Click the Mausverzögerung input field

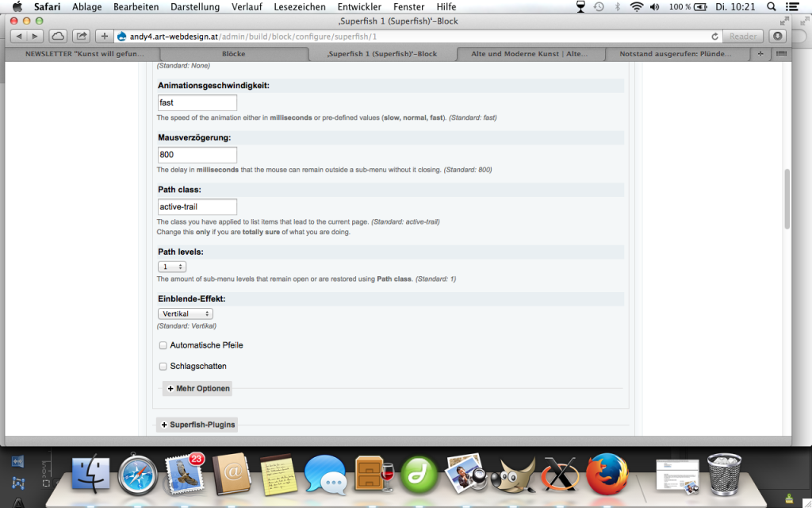[x=197, y=155]
